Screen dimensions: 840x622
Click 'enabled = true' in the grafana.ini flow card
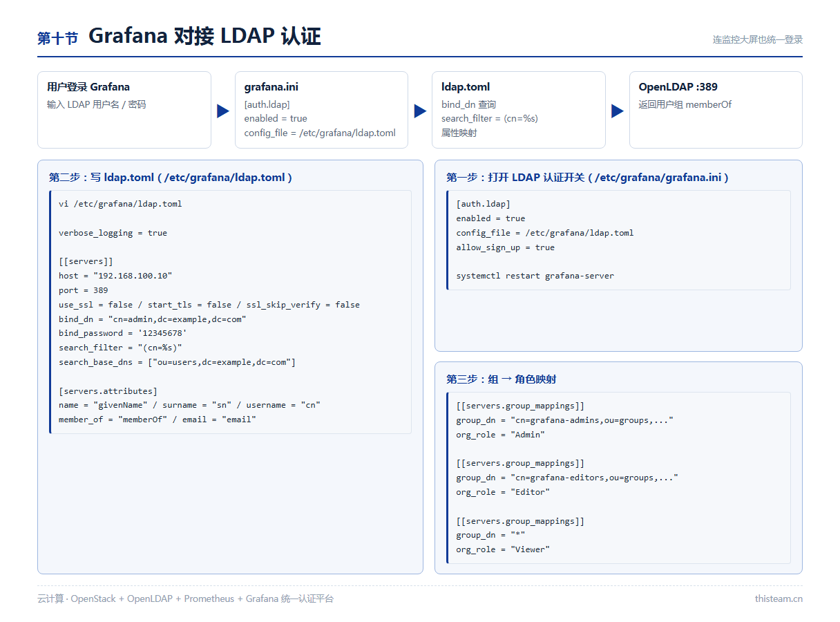pyautogui.click(x=276, y=118)
